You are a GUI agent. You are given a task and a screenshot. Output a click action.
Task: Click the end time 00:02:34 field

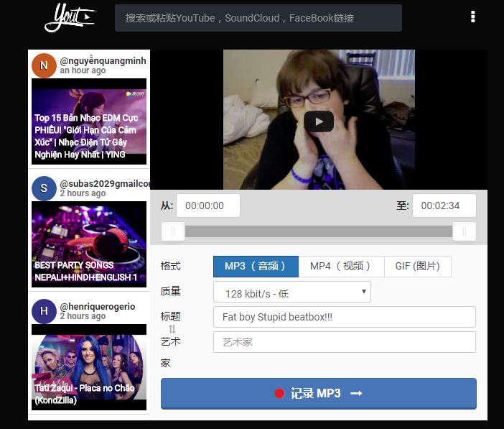click(444, 206)
